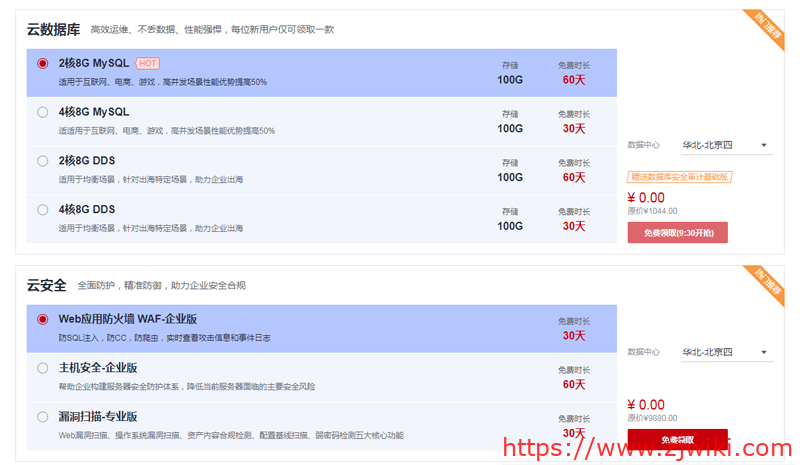Open 云安全 数据中心 华北-北京四 dropdown
Screen dimensions: 800x465
tap(726, 352)
